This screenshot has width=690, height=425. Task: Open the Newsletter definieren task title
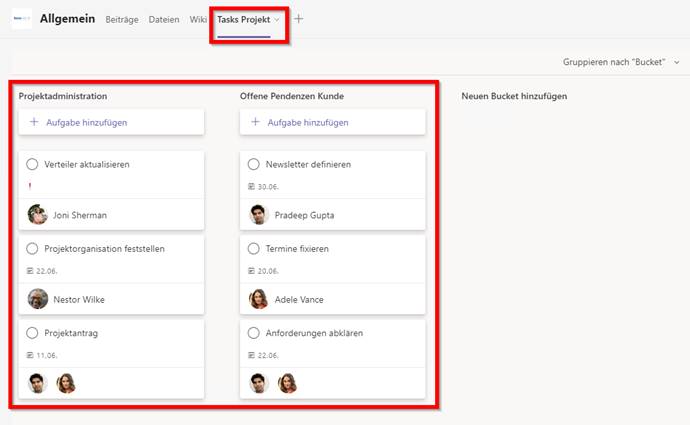(x=308, y=164)
